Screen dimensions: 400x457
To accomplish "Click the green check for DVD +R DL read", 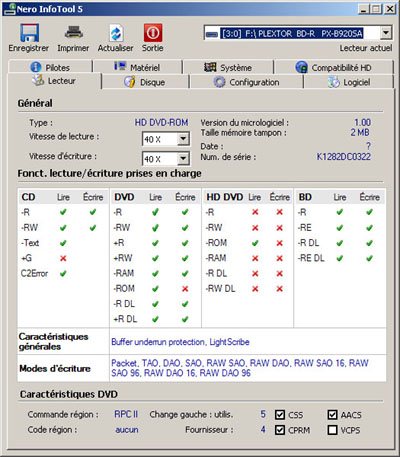I will click(x=155, y=319).
